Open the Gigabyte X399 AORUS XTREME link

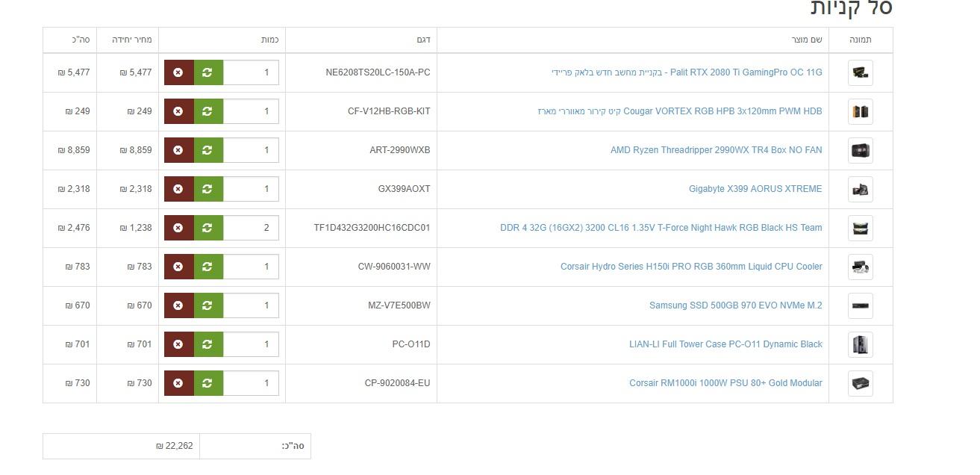(x=755, y=189)
